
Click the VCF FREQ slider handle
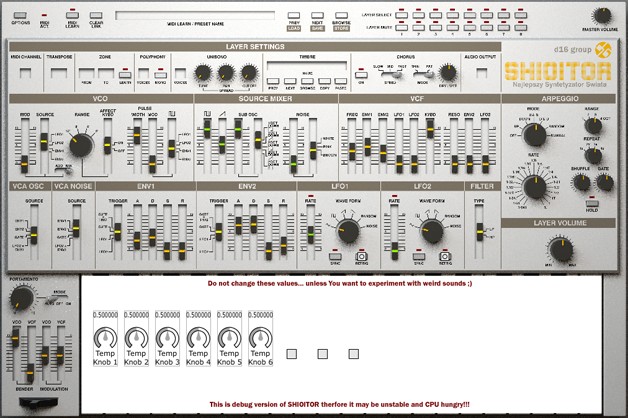(x=352, y=152)
